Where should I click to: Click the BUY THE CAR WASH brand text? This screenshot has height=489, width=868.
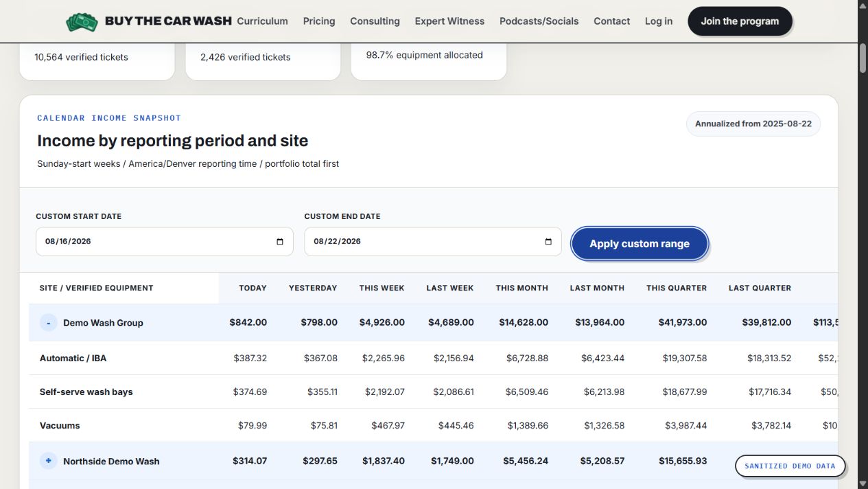168,21
